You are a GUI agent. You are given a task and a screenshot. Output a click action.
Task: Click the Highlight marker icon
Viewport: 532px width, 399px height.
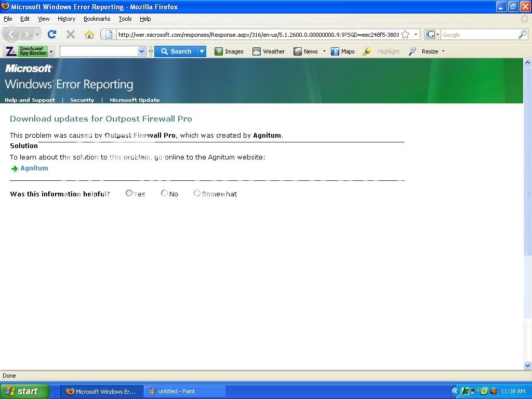366,51
